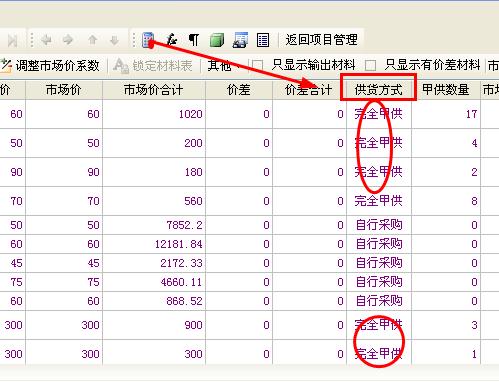This screenshot has width=499, height=382.
Task: Click the 供货方式 column header
Action: pos(379,90)
